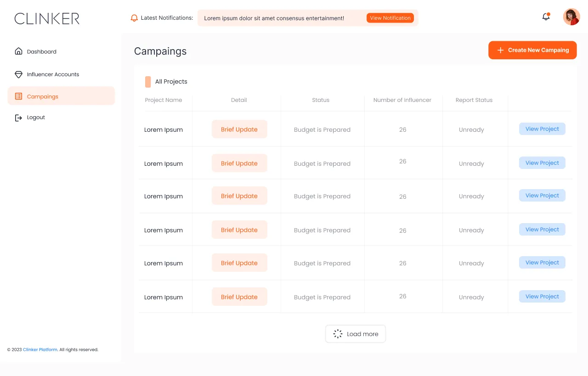Click Budget is Prepared in the first row

pos(322,130)
